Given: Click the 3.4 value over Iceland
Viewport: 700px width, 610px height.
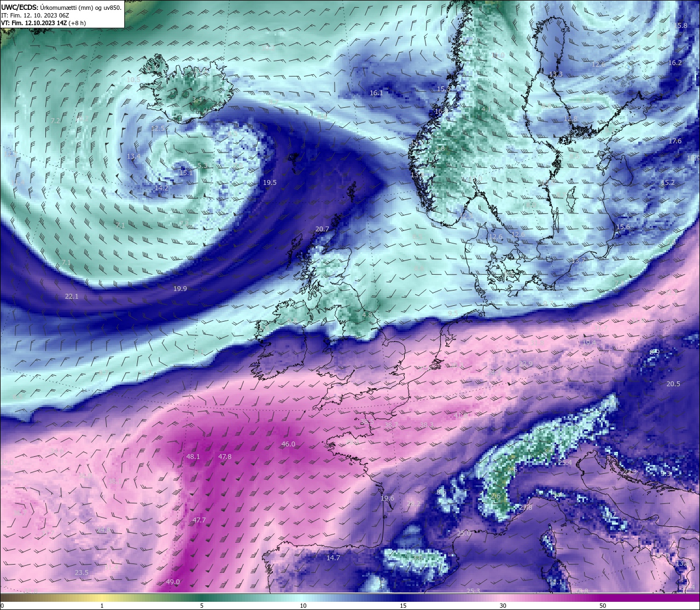Looking at the screenshot, I should click(x=197, y=100).
